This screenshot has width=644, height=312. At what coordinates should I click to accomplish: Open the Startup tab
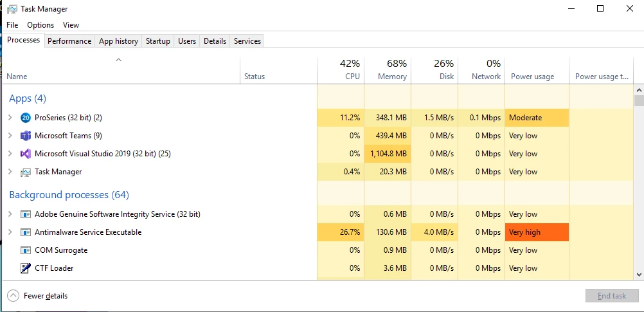pos(157,41)
